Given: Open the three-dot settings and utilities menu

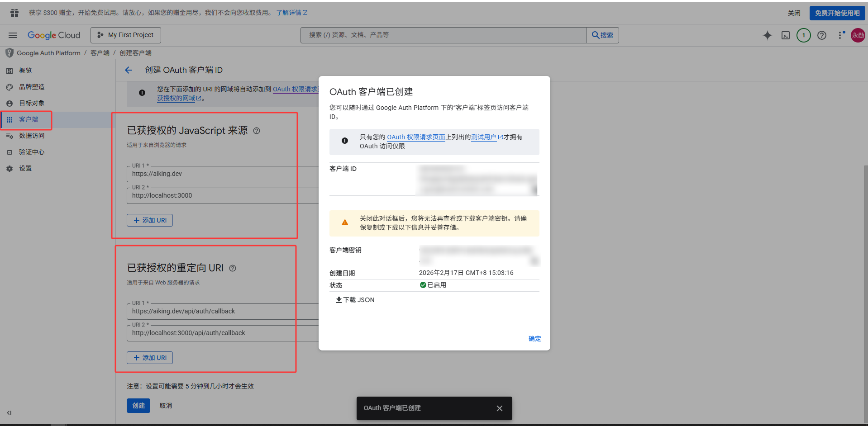Looking at the screenshot, I should 841,35.
